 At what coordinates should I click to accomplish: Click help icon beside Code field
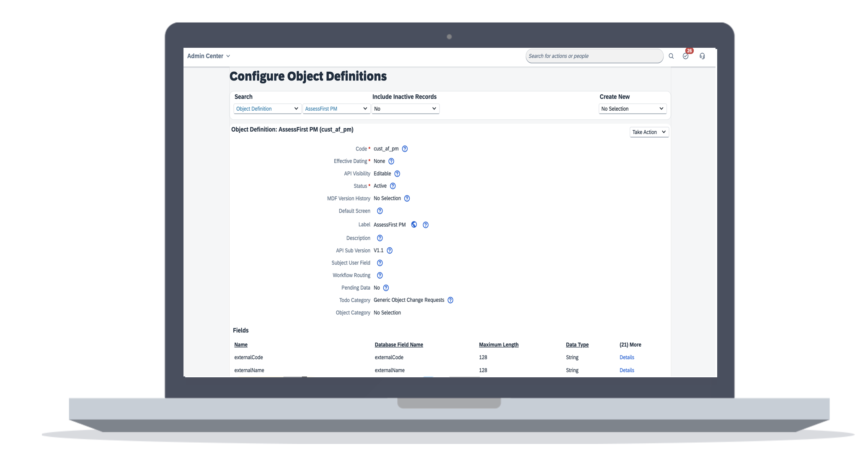[405, 149]
